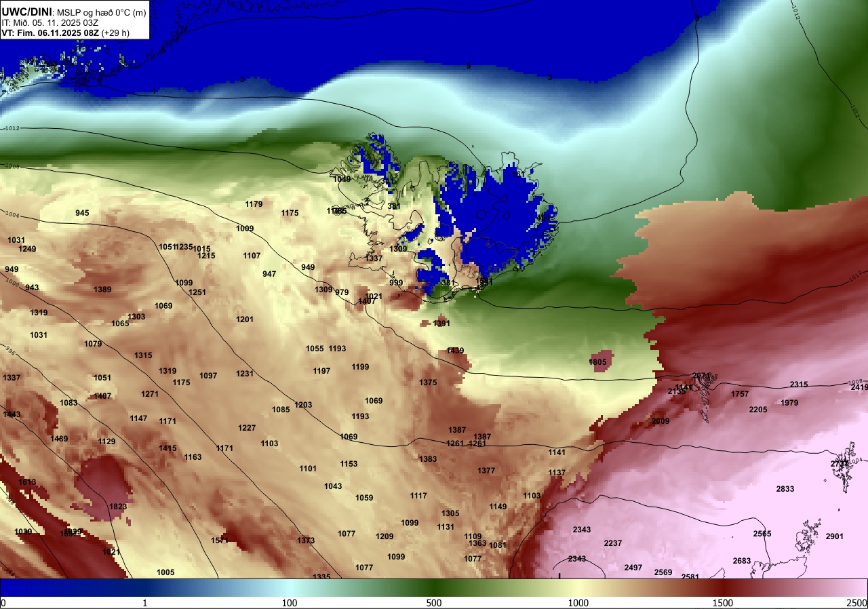Click the colorbar label '500'
The image size is (868, 609).
[434, 603]
